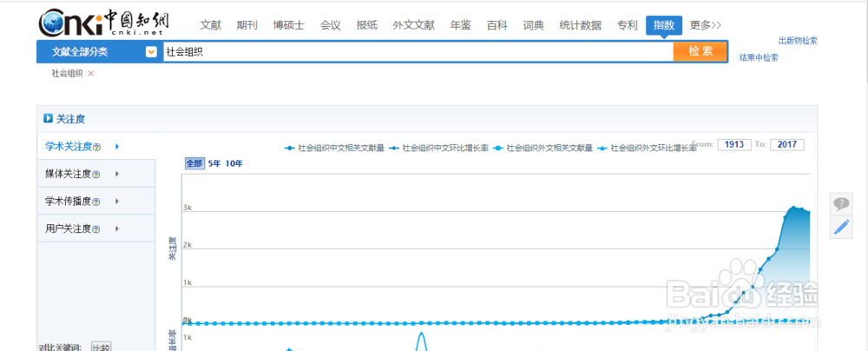Expand the 媒体关注度 arrow
This screenshot has height=351, width=868.
point(117,174)
